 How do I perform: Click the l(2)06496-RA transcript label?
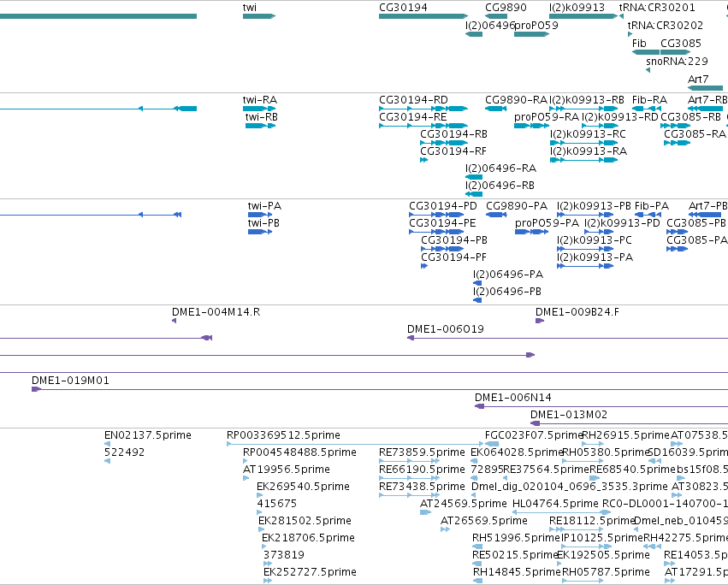pos(500,168)
